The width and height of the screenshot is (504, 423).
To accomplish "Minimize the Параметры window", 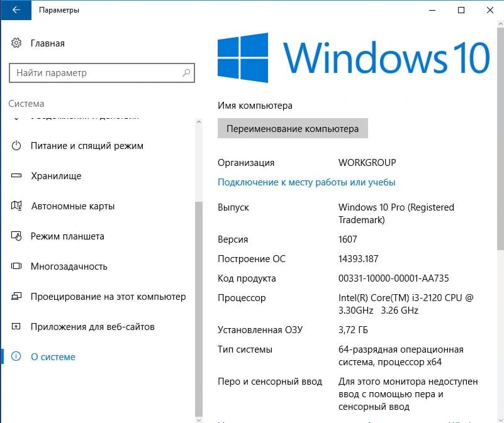I will 432,10.
